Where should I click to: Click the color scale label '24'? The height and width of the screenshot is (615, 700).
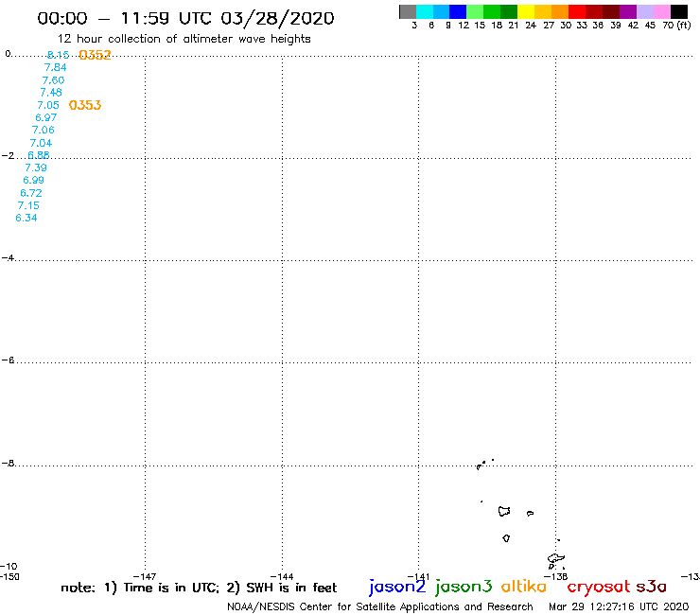[x=531, y=25]
